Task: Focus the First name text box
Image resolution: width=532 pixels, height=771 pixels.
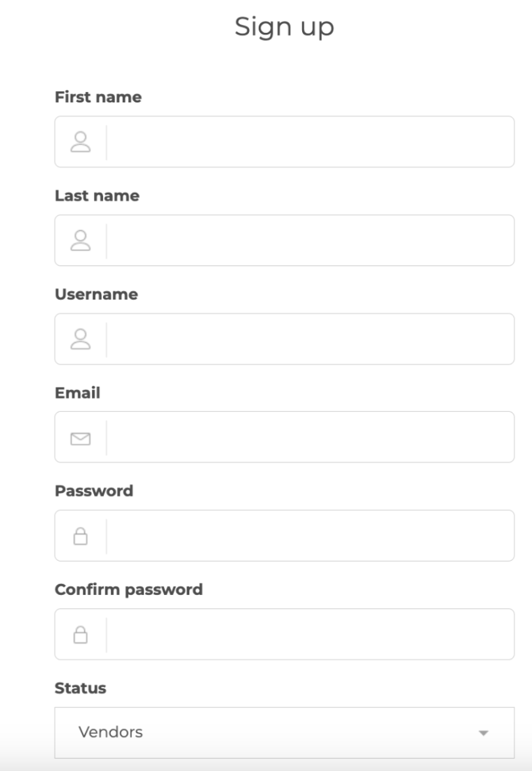Action: click(x=284, y=142)
